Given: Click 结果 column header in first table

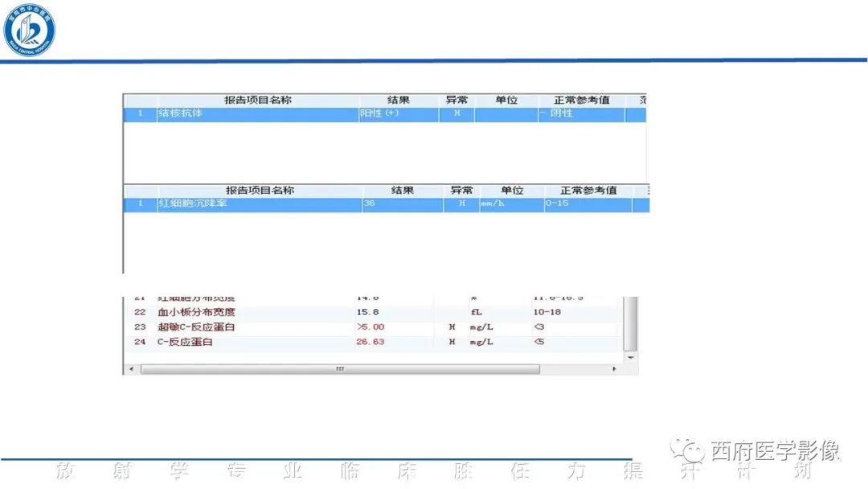Looking at the screenshot, I should click(399, 101).
